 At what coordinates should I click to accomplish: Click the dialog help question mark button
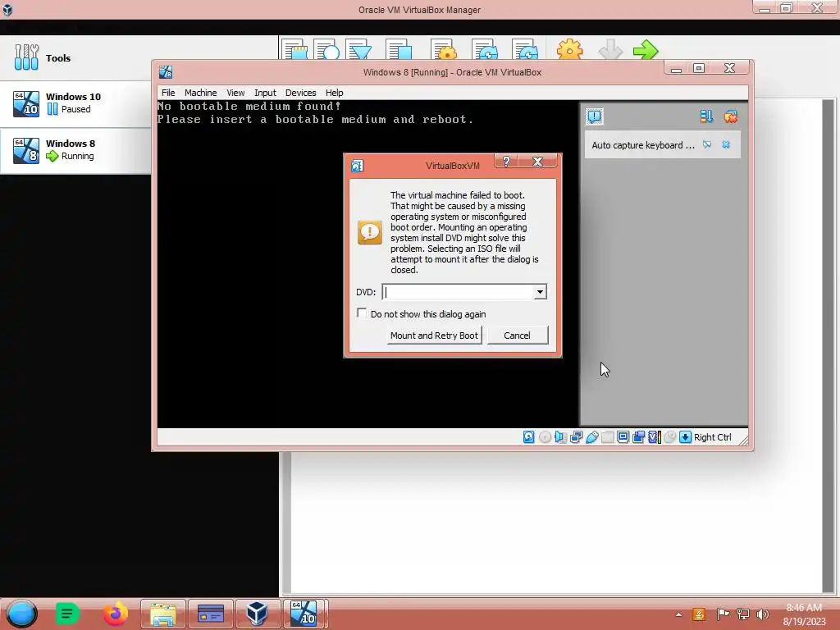[x=506, y=162]
